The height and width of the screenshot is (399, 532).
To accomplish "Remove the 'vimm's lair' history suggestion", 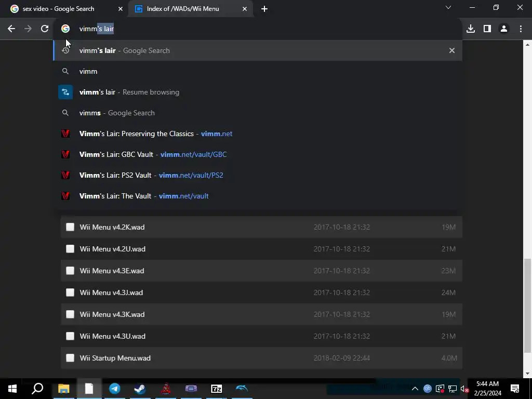I will [x=452, y=50].
